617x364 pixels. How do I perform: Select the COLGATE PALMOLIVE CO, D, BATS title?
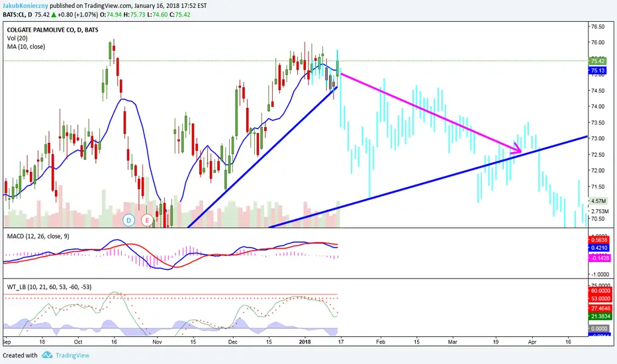point(53,30)
